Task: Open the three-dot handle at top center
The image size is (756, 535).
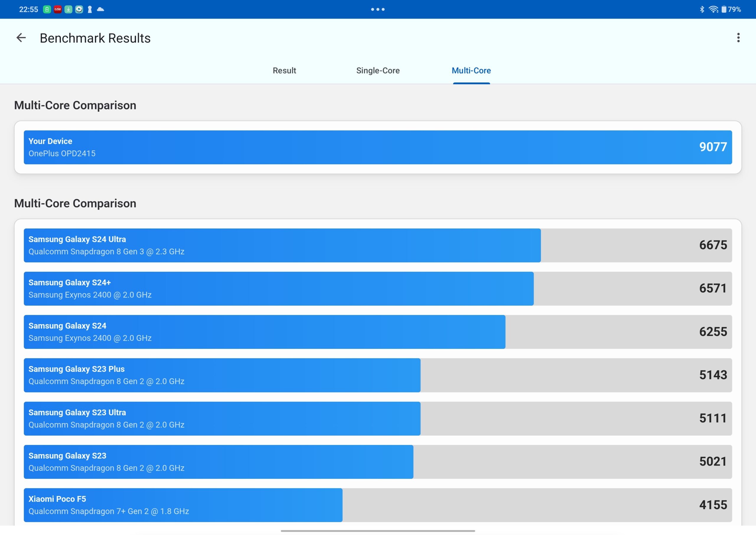Action: coord(378,9)
